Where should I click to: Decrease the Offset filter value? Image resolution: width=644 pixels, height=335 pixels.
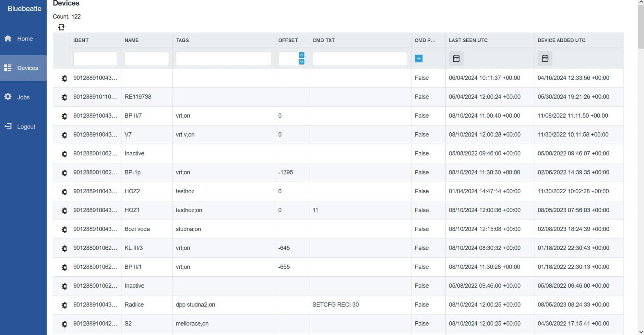point(301,62)
